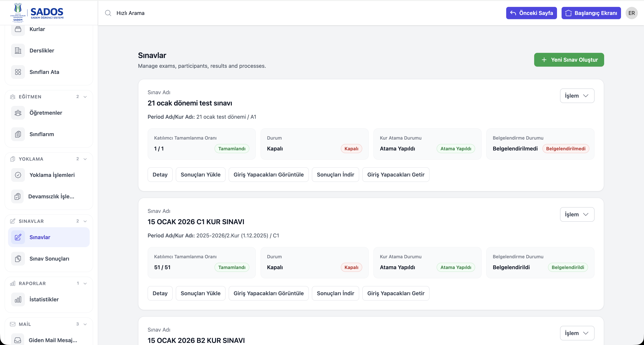Go to Derslikler in sidebar
Screen dimensions: 644x345
click(49, 51)
